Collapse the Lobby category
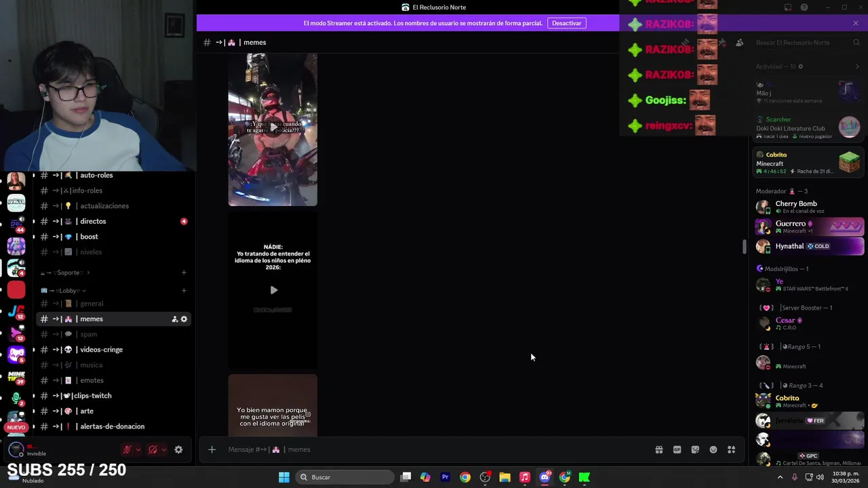This screenshot has width=868, height=488. 63,291
